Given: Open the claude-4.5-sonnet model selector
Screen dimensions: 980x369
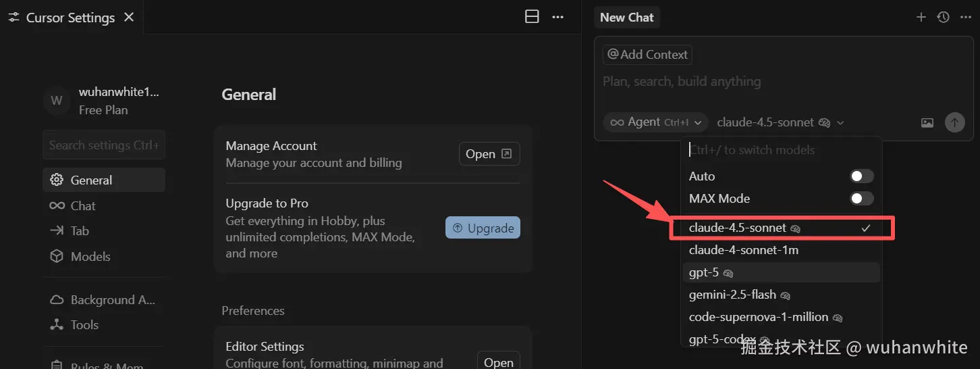Looking at the screenshot, I should [x=780, y=122].
